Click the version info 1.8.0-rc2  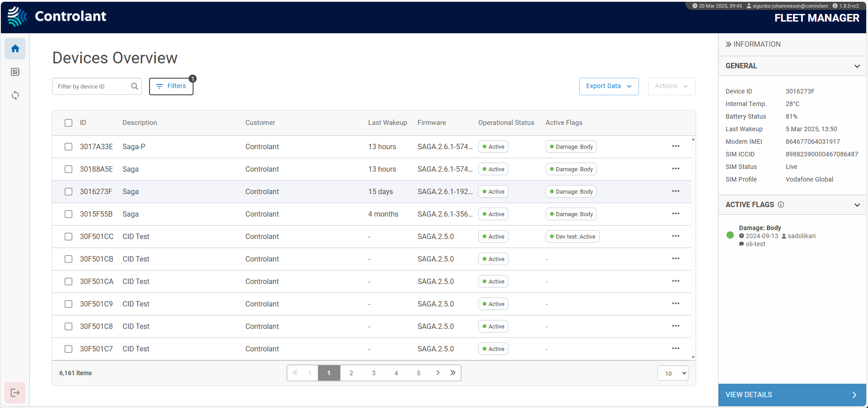(846, 6)
